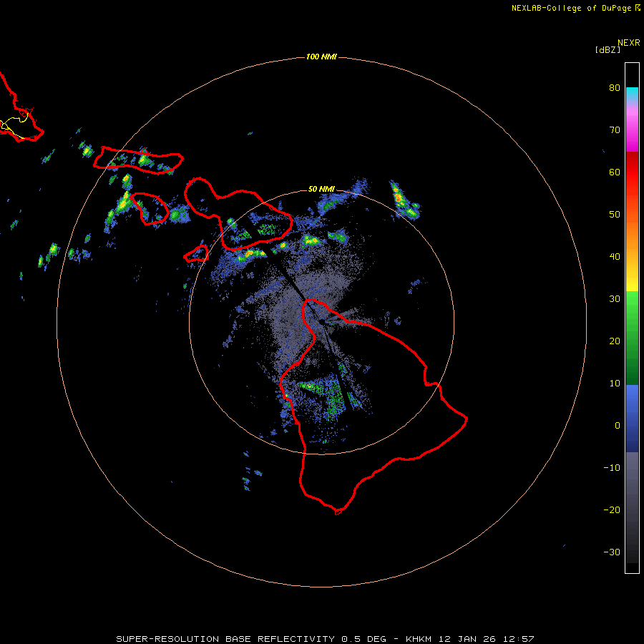Click the NEXR label above the color scale
Image resolution: width=644 pixels, height=644 pixels.
tap(629, 43)
